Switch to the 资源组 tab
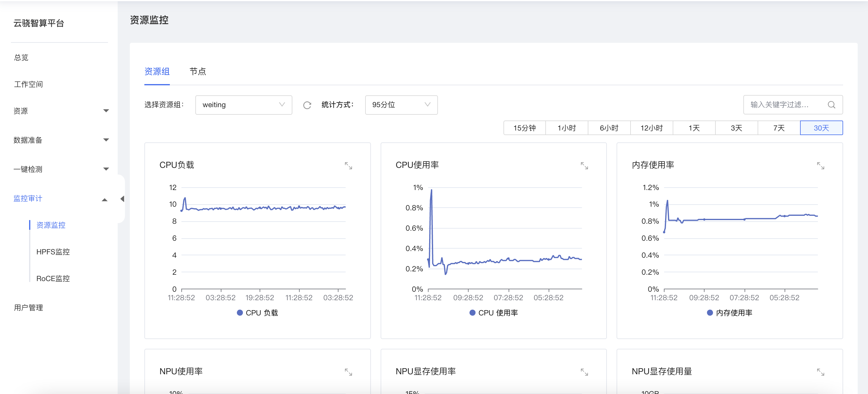Image resolution: width=868 pixels, height=394 pixels. 157,72
